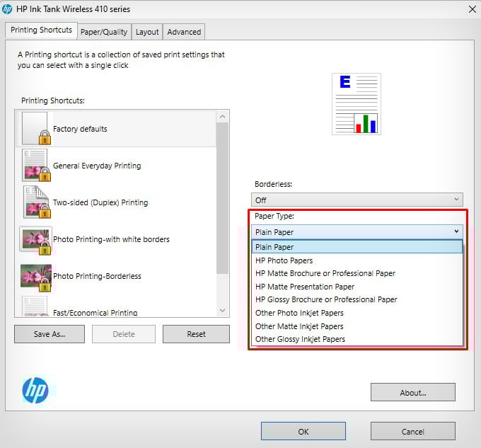
Task: Select the Fast/Economical Printing icon
Action: [x=35, y=306]
